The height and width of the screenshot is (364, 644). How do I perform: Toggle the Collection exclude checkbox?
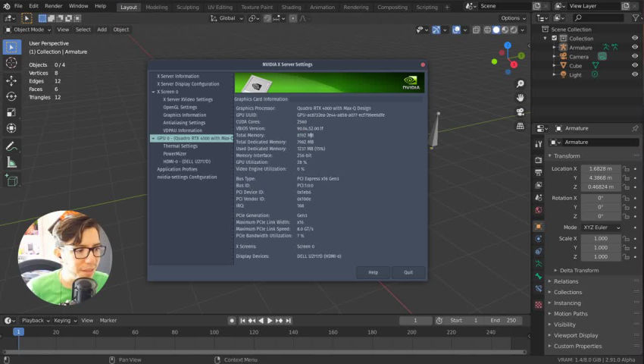click(555, 38)
